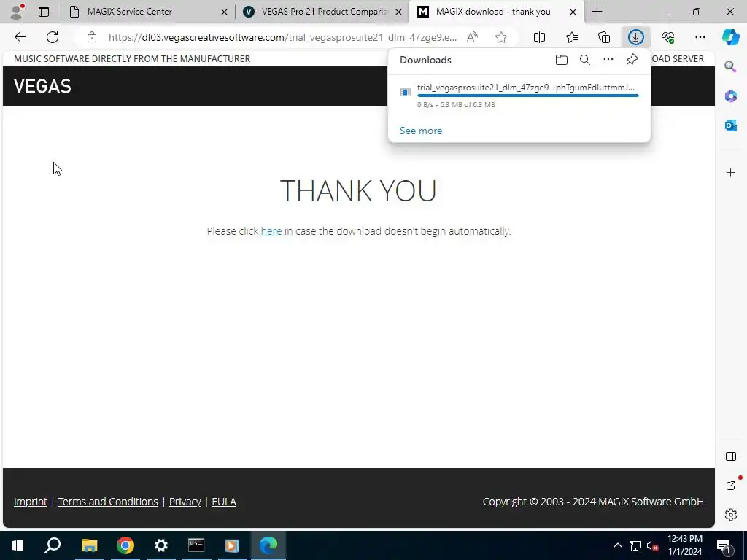Open the Tab actions menu

point(43,12)
